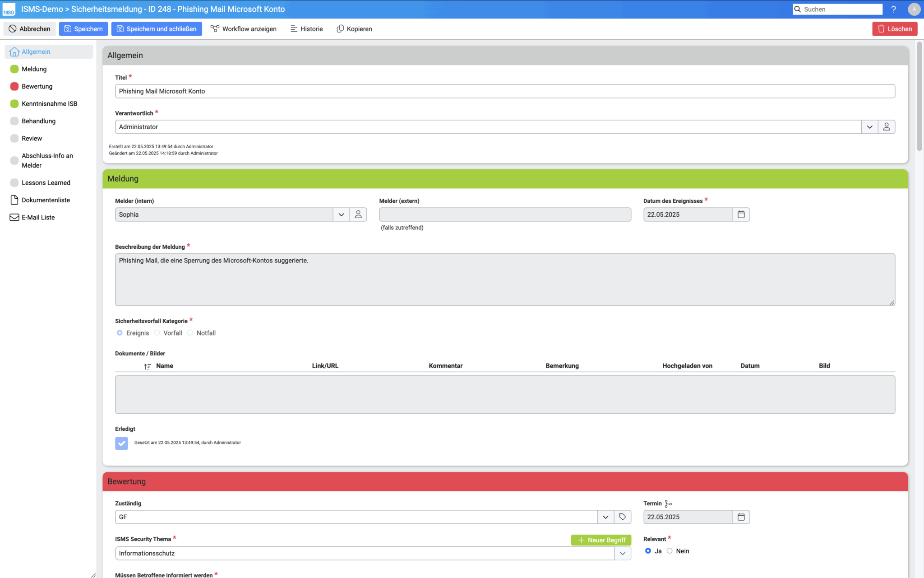Click workflow icon next to Termin label

[668, 503]
